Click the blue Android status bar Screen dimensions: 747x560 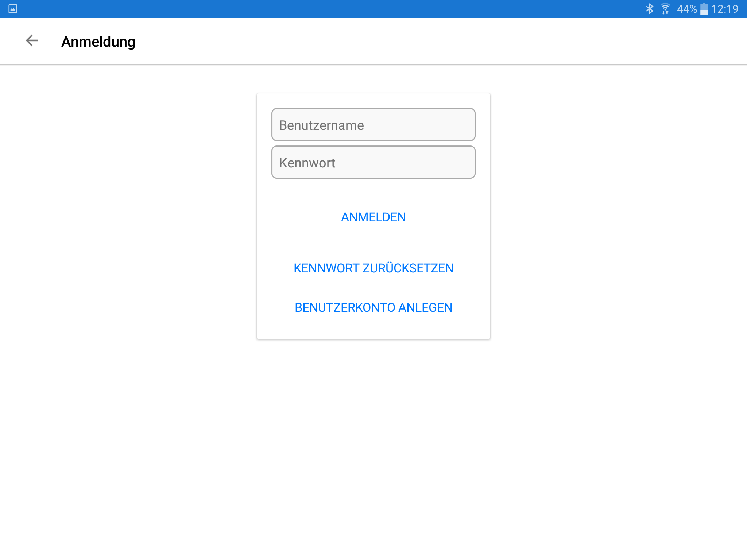point(328,9)
